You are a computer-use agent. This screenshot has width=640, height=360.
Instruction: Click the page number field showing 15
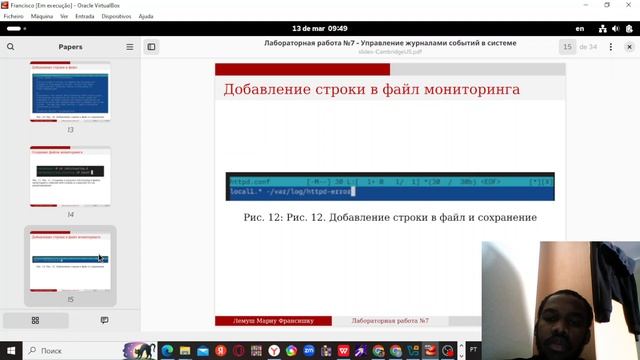tap(567, 47)
